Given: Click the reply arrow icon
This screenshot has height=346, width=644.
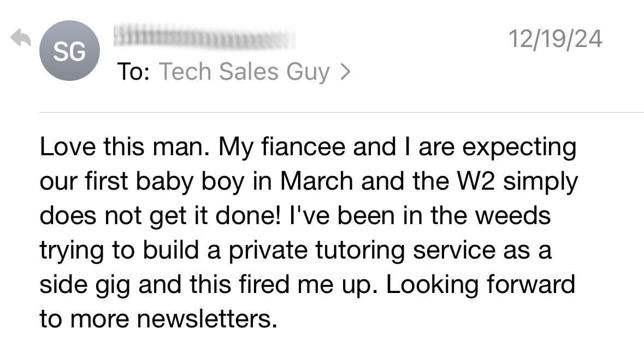Looking at the screenshot, I should point(20,38).
